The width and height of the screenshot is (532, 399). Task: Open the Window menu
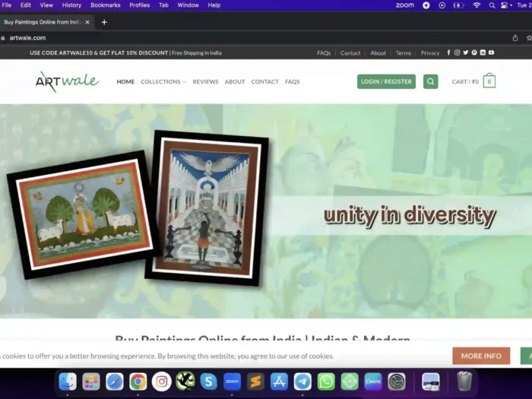pyautogui.click(x=188, y=5)
